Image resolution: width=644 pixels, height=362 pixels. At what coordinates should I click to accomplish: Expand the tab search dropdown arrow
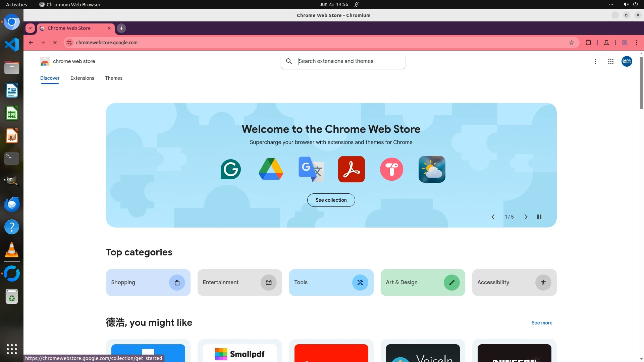point(30,28)
